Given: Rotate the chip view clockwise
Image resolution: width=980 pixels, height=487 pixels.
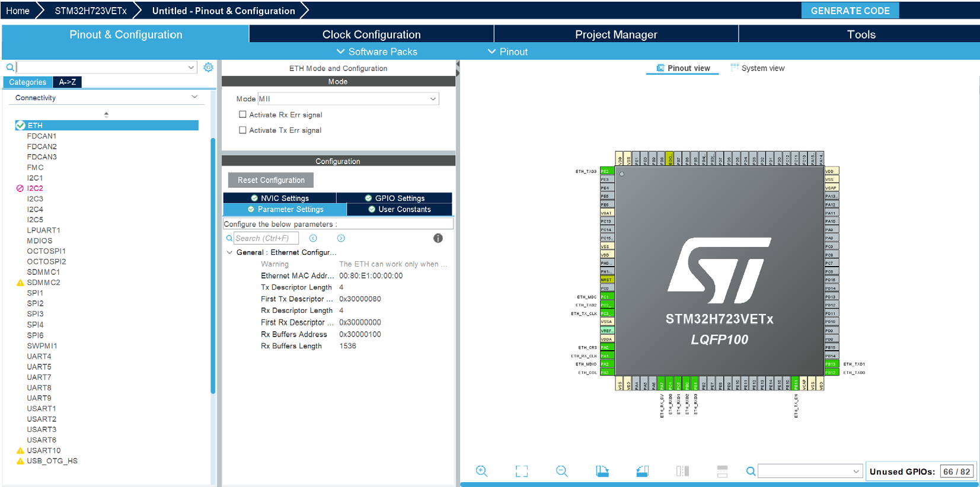Looking at the screenshot, I should tap(602, 471).
